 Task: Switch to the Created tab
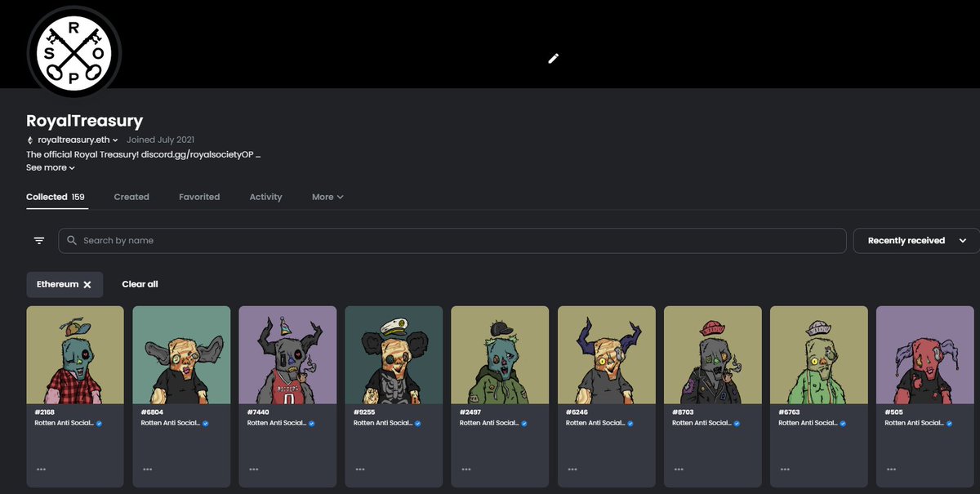click(131, 197)
